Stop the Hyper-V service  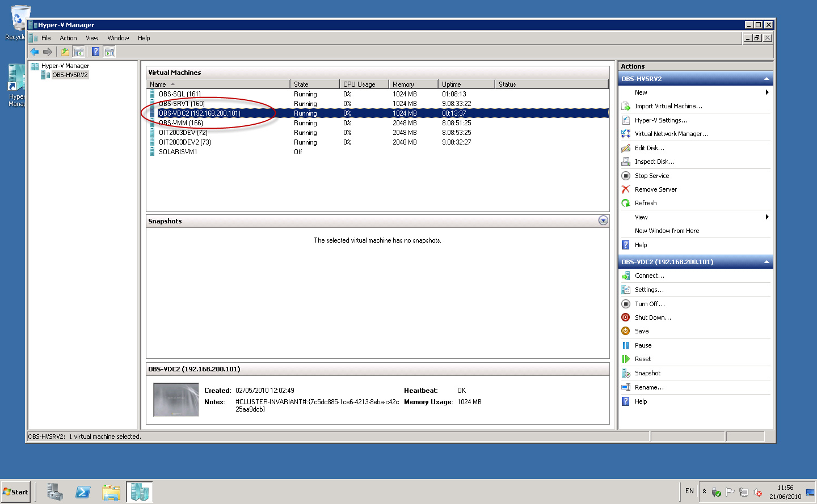coord(652,175)
